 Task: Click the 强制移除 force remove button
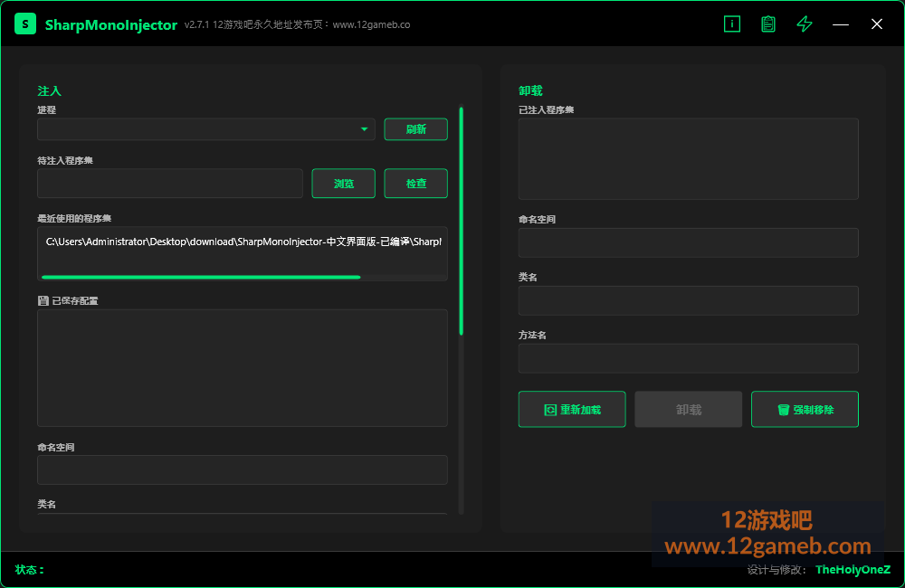coord(805,409)
